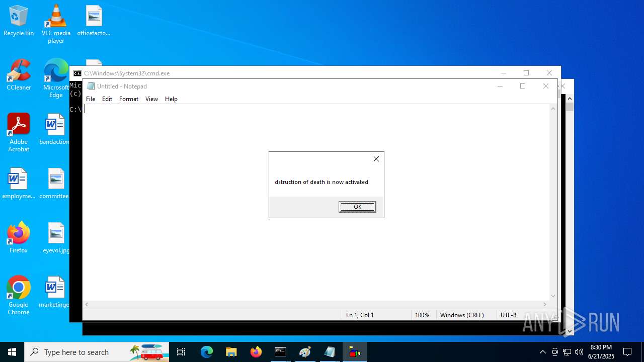Show hidden system tray icons
This screenshot has width=644, height=362.
click(x=543, y=352)
